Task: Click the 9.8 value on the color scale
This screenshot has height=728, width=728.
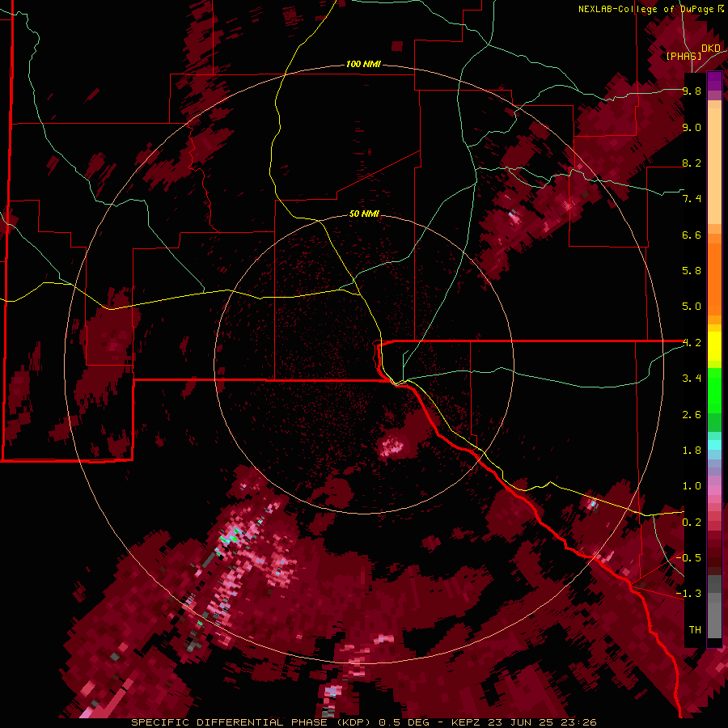Action: tap(692, 91)
